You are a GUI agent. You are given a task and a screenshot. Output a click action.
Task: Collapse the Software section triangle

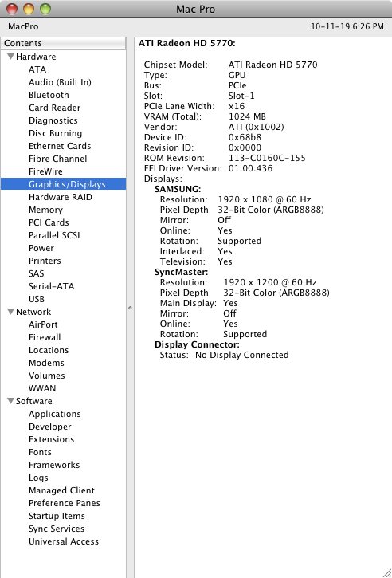[10, 401]
